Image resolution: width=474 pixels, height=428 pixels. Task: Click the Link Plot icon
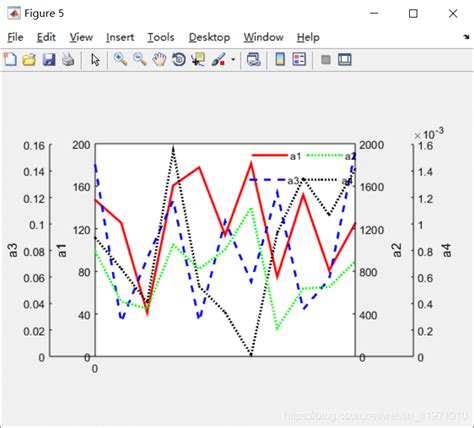(254, 60)
